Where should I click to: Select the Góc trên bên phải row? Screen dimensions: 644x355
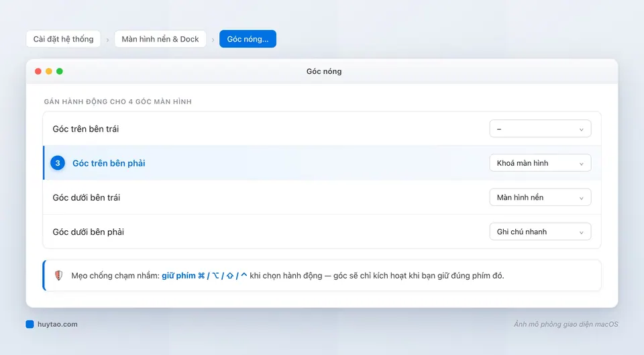pos(322,163)
